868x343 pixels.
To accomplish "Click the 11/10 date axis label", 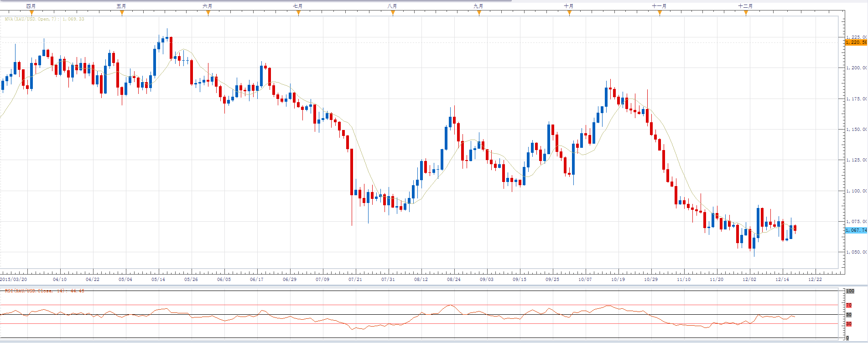I will tap(684, 279).
